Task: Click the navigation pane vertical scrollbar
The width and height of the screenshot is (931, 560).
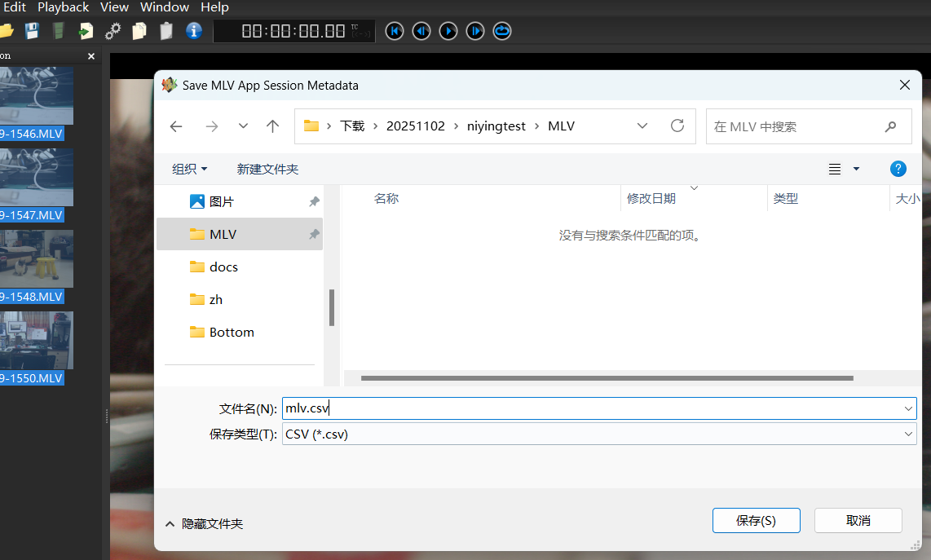Action: click(x=332, y=307)
